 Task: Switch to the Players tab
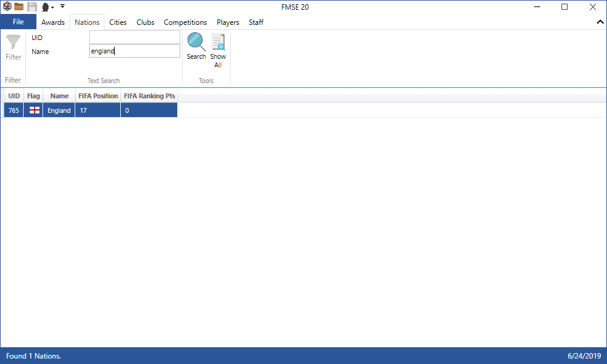[228, 22]
